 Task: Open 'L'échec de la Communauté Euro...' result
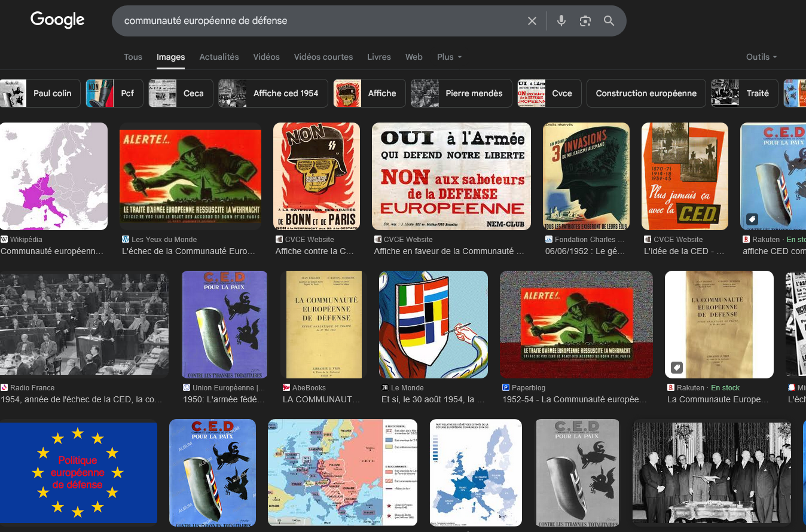click(189, 252)
